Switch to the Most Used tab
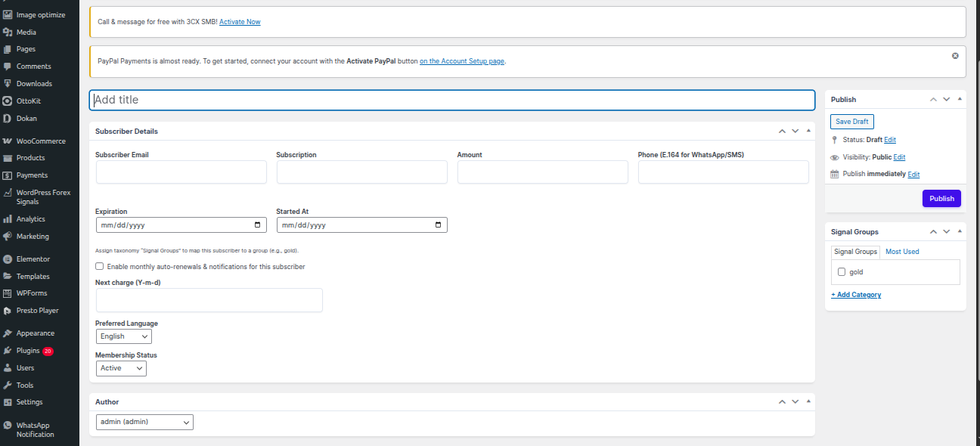 902,252
